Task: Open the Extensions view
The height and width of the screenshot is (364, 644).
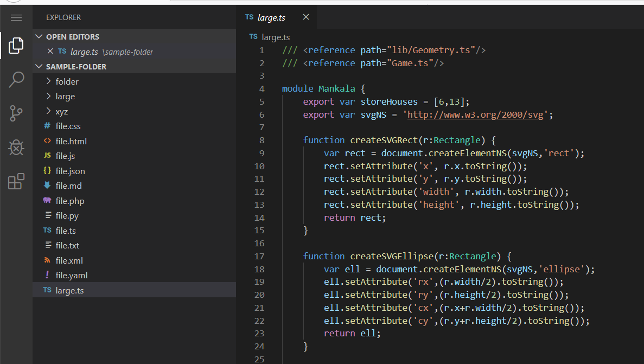Action: click(16, 181)
